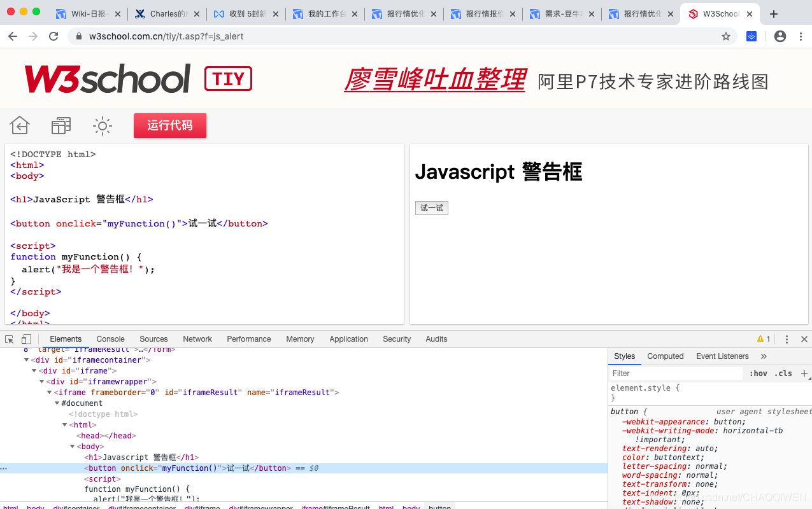The image size is (812, 509).
Task: Click the iframe#iframeResult breadcrumb
Action: click(336, 508)
